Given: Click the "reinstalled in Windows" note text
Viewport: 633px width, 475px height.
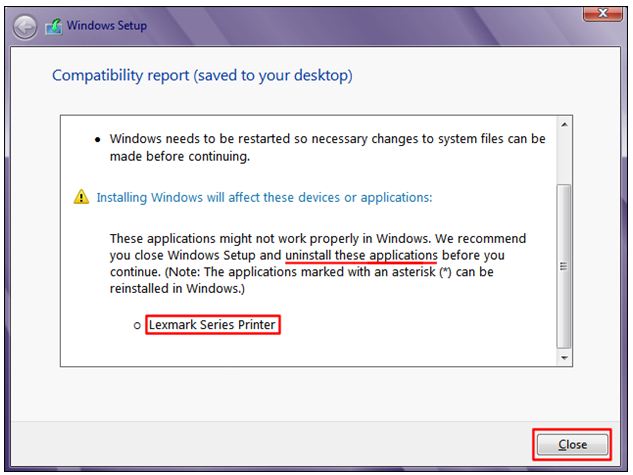Looking at the screenshot, I should pyautogui.click(x=177, y=289).
